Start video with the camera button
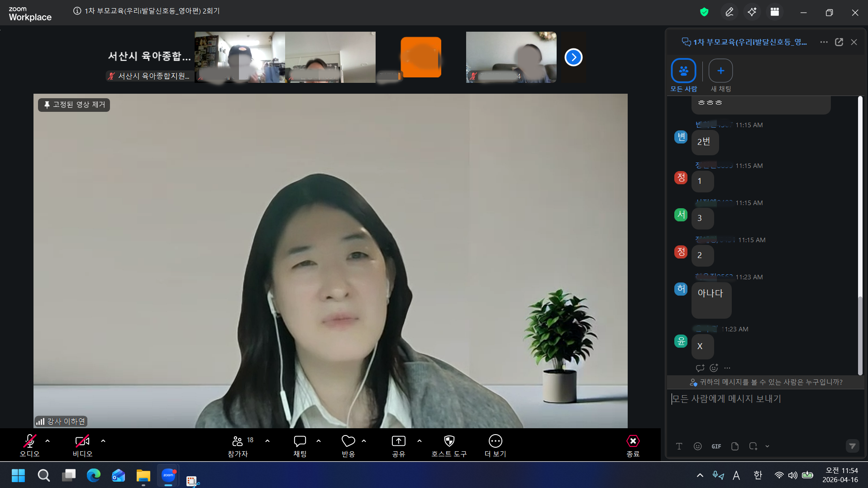 coord(82,441)
